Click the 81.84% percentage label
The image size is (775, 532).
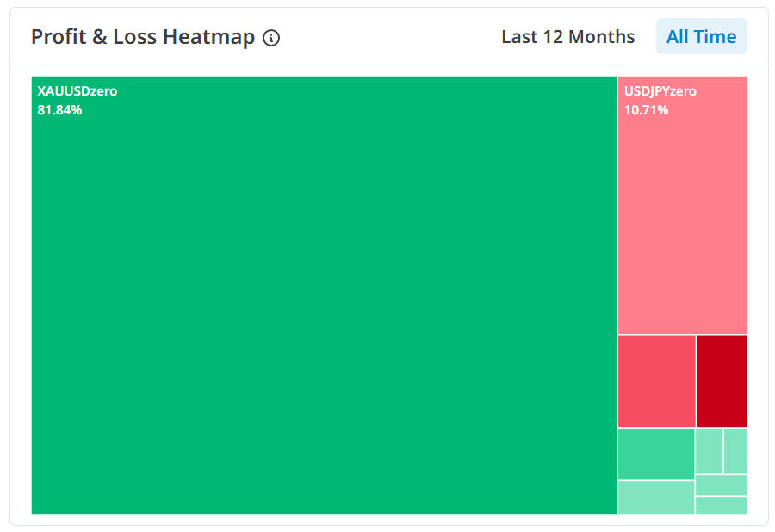pyautogui.click(x=59, y=110)
